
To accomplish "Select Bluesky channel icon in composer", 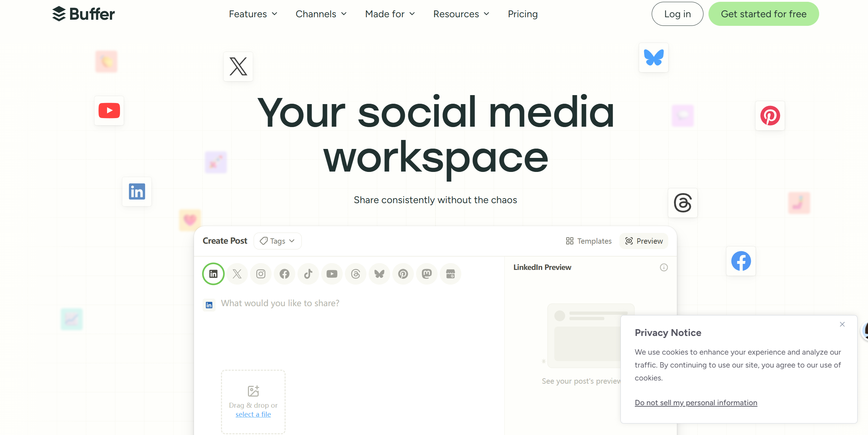I will pyautogui.click(x=379, y=274).
